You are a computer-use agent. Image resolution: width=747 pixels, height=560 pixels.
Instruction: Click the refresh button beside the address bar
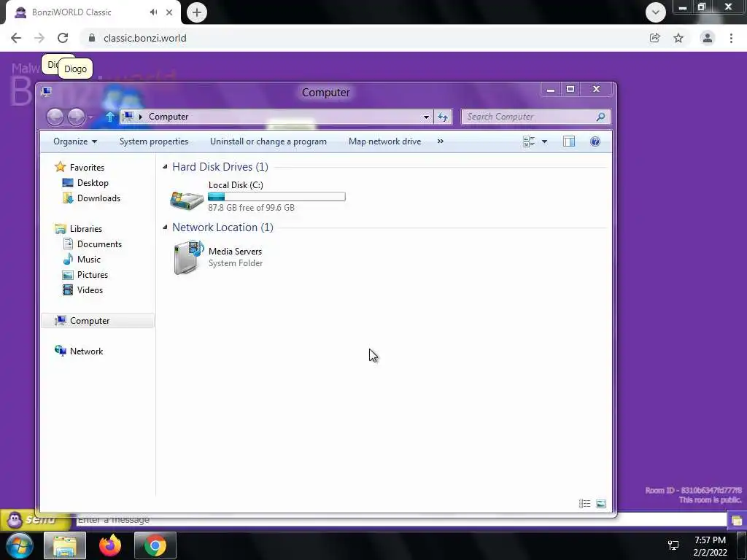click(x=443, y=117)
